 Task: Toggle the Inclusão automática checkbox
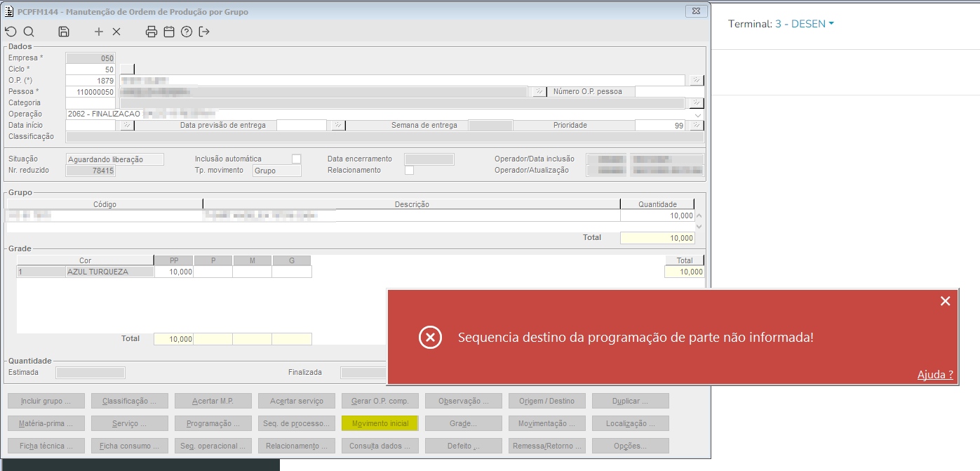(296, 159)
